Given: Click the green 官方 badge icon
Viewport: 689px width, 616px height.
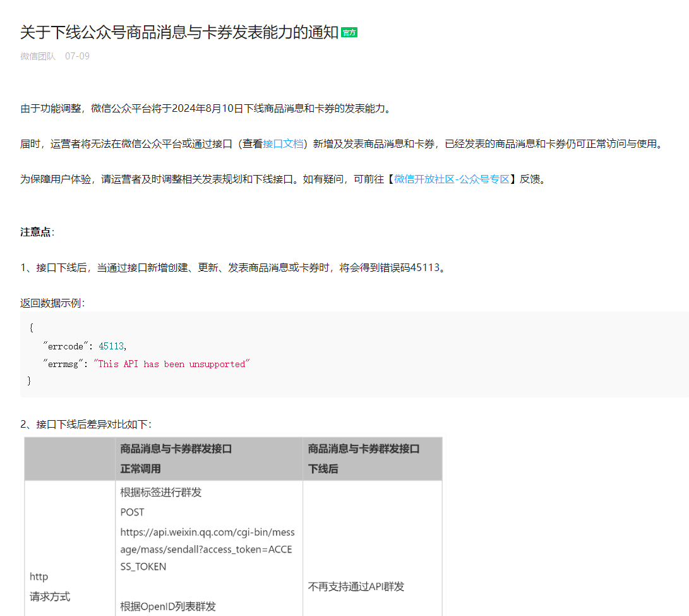Looking at the screenshot, I should coord(349,32).
